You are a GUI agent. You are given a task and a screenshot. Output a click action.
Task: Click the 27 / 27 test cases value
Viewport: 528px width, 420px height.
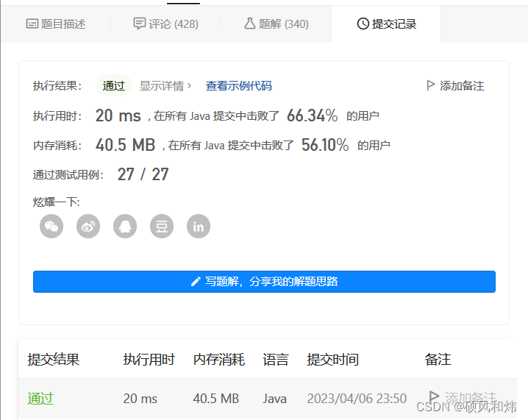[143, 174]
